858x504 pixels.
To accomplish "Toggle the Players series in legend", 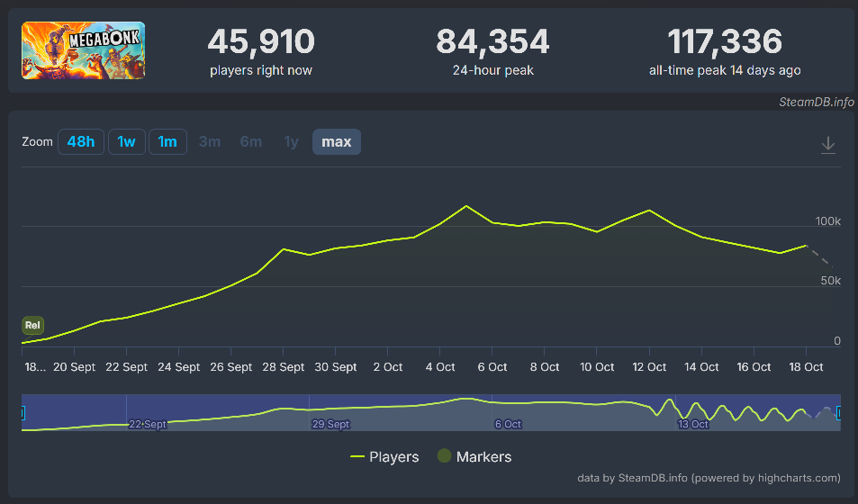I will point(384,457).
